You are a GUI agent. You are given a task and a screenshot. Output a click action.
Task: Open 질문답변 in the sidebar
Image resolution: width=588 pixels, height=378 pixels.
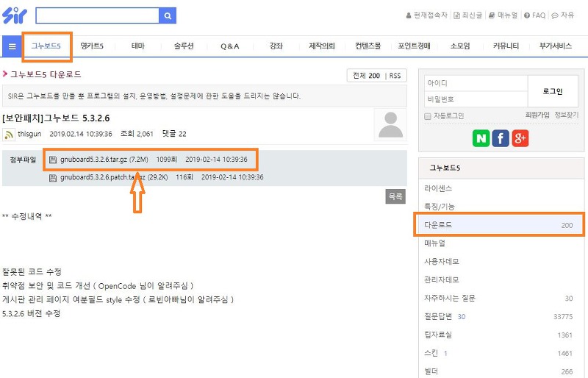point(438,317)
